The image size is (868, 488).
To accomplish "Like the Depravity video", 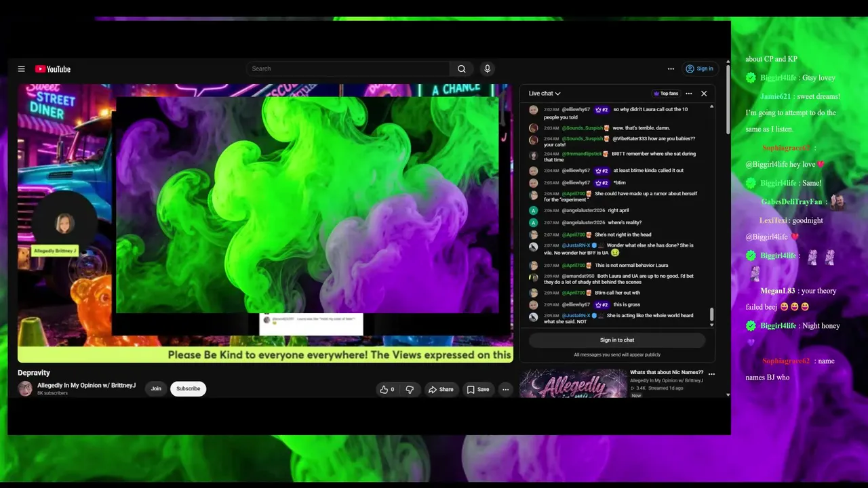I will coord(387,389).
